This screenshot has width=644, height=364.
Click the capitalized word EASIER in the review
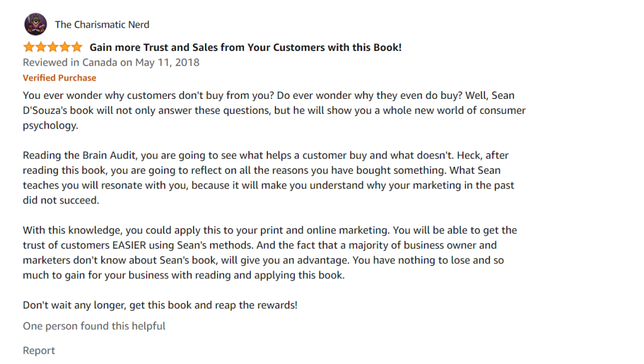(x=130, y=246)
